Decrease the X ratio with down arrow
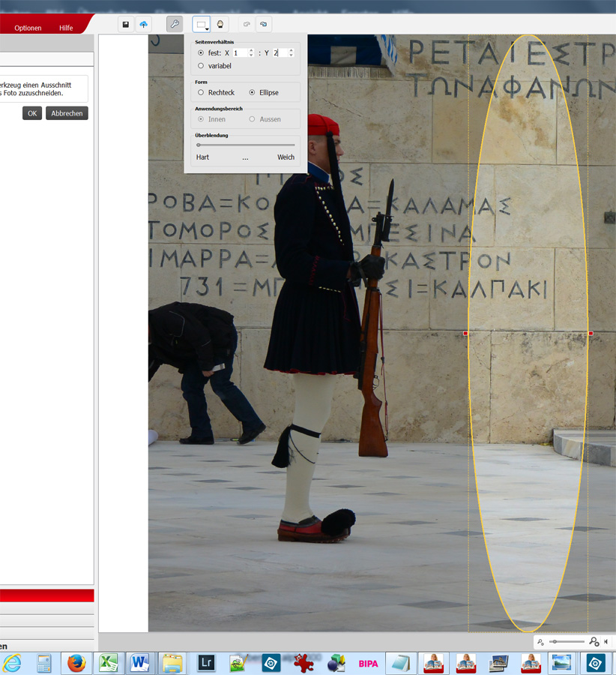Screen dimensions: 616x675 point(251,55)
